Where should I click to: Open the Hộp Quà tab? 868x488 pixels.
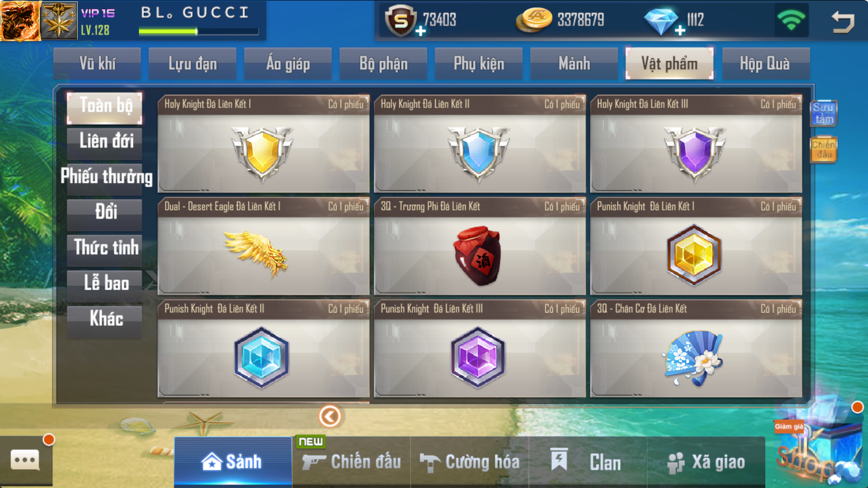pyautogui.click(x=765, y=64)
